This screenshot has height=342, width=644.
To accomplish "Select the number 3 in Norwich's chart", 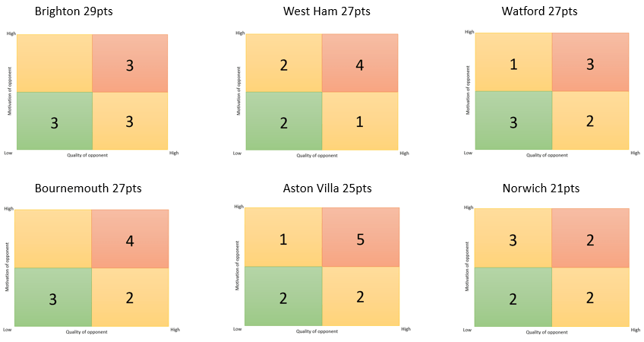I will [513, 241].
